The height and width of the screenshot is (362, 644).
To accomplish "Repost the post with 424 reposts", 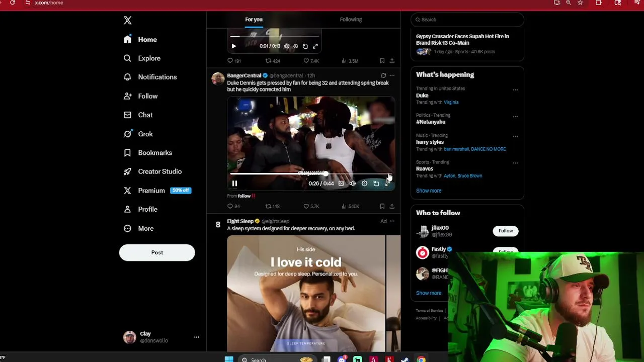I will tap(273, 61).
